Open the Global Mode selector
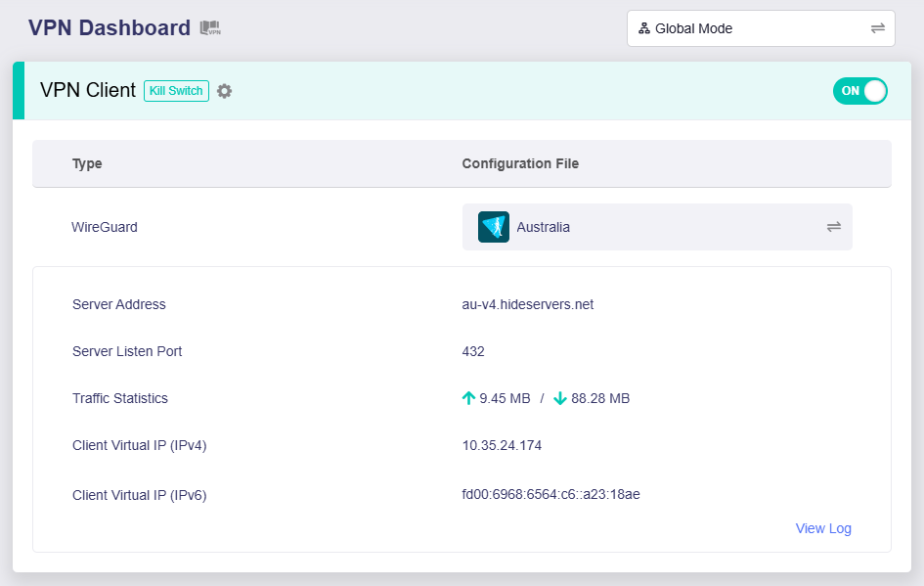 click(x=761, y=28)
